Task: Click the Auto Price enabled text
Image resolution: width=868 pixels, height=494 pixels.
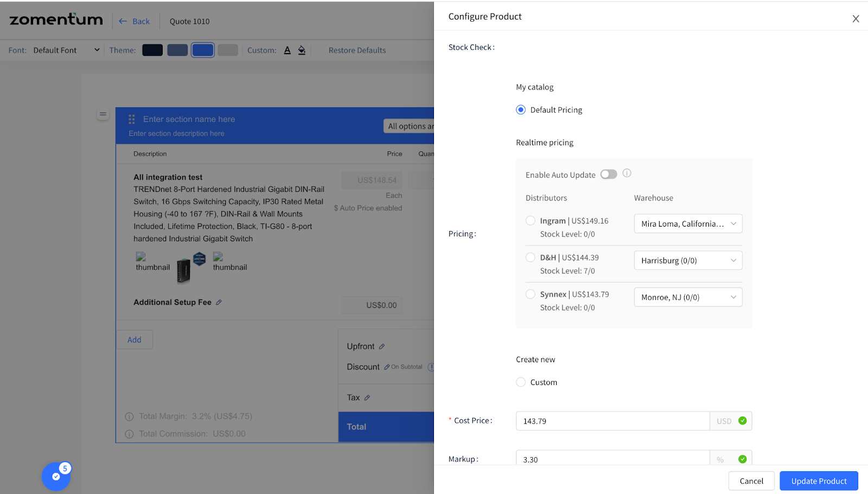Action: [x=368, y=208]
